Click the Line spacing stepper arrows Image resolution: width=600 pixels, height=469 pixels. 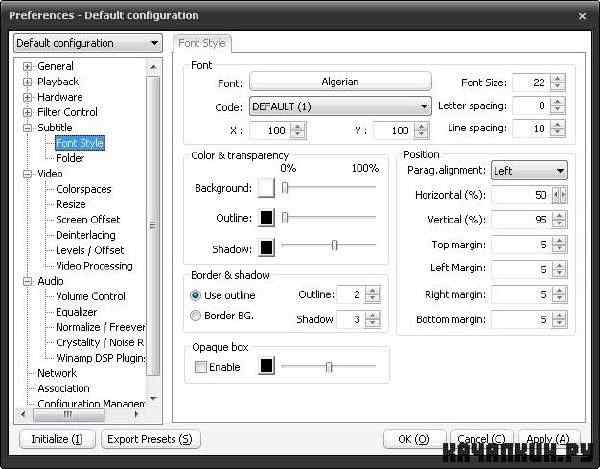tap(558, 128)
